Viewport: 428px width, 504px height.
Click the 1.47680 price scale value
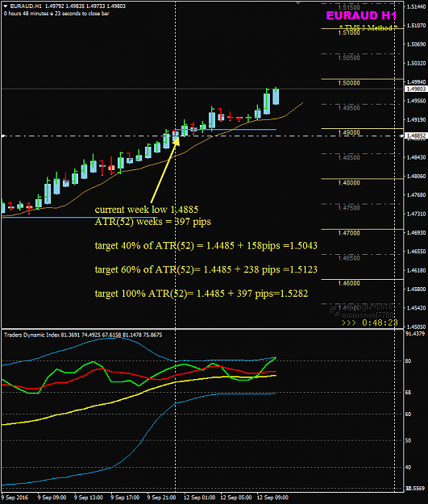point(416,195)
